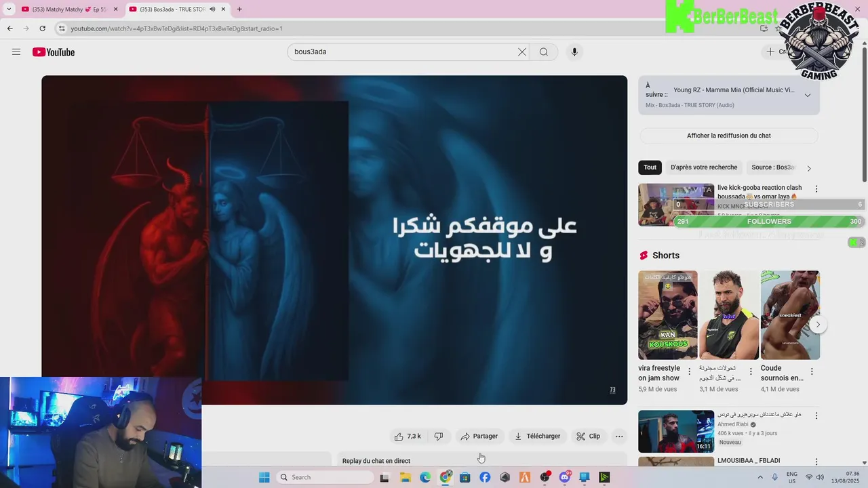
Task: Open the 3,1 M de vues short thumbnail
Action: click(x=729, y=315)
